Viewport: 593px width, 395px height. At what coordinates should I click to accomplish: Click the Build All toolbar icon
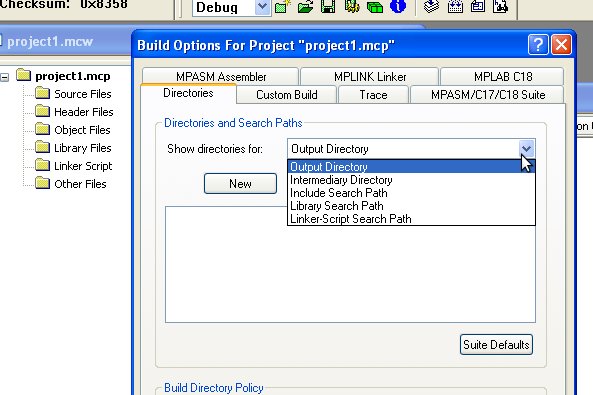(455, 7)
